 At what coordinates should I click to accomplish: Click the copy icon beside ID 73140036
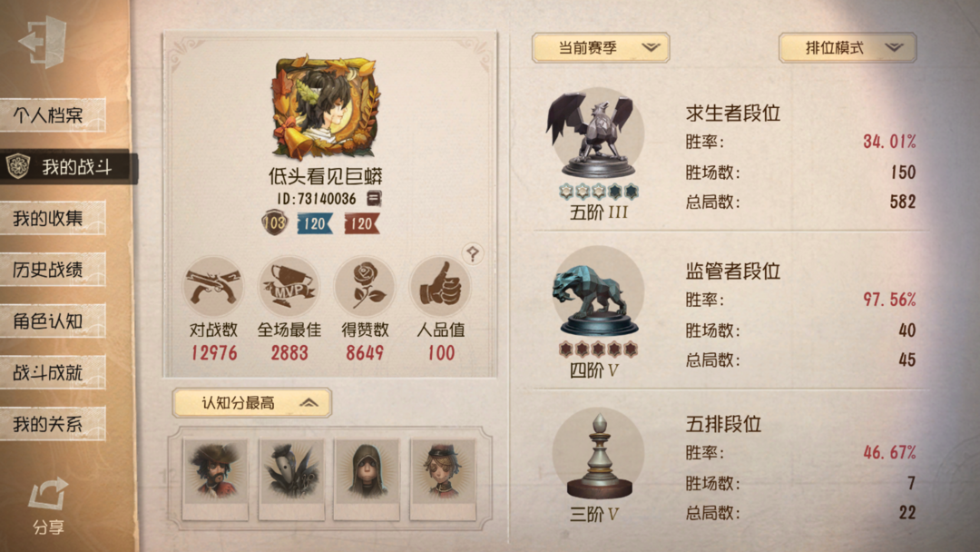click(x=373, y=199)
